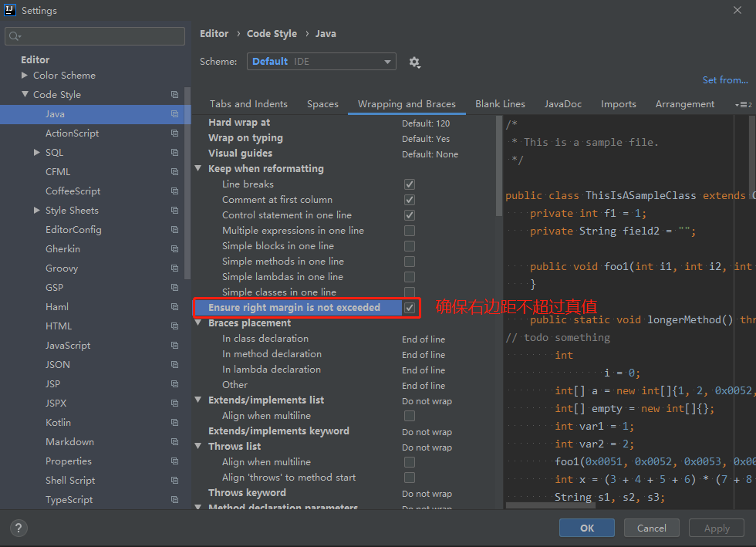Click the Apply button
The image size is (756, 547).
click(x=717, y=528)
